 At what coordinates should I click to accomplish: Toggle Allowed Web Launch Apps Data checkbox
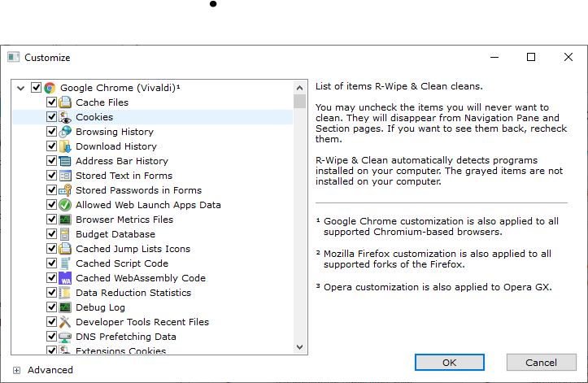pyautogui.click(x=51, y=205)
